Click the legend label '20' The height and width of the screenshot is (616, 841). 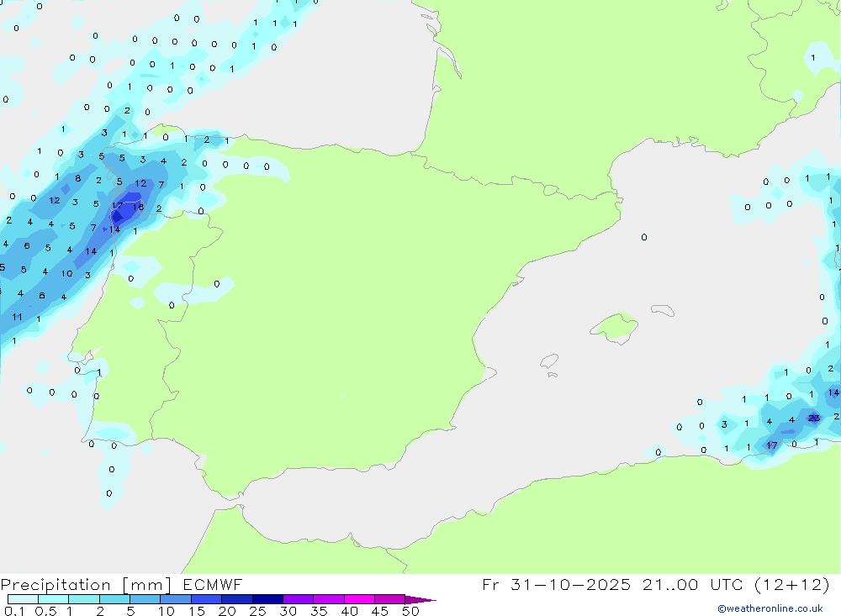point(227,611)
